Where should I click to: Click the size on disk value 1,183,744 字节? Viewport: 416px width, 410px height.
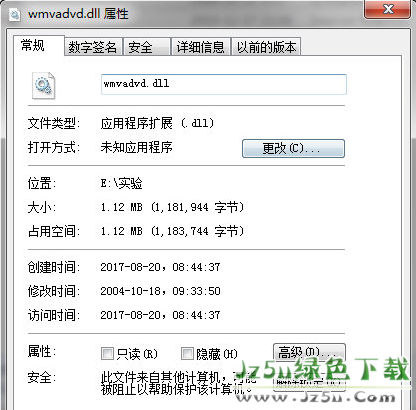[197, 231]
